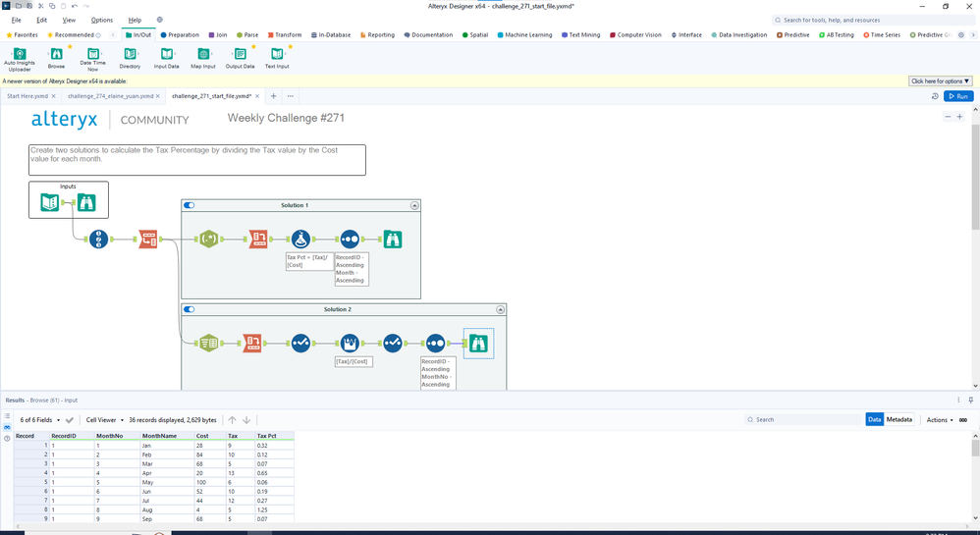Open the palette settings gear icon
Image resolution: width=980 pixels, height=535 pixels.
click(x=961, y=35)
